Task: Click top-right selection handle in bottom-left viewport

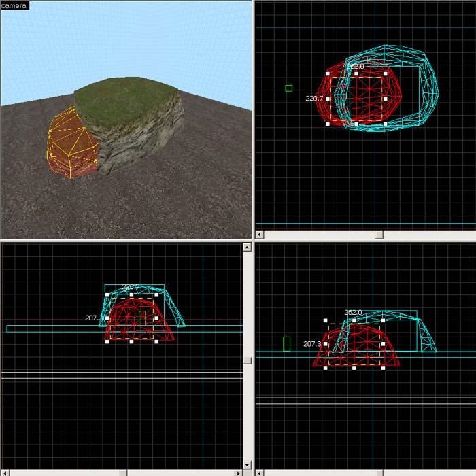Action: (156, 295)
